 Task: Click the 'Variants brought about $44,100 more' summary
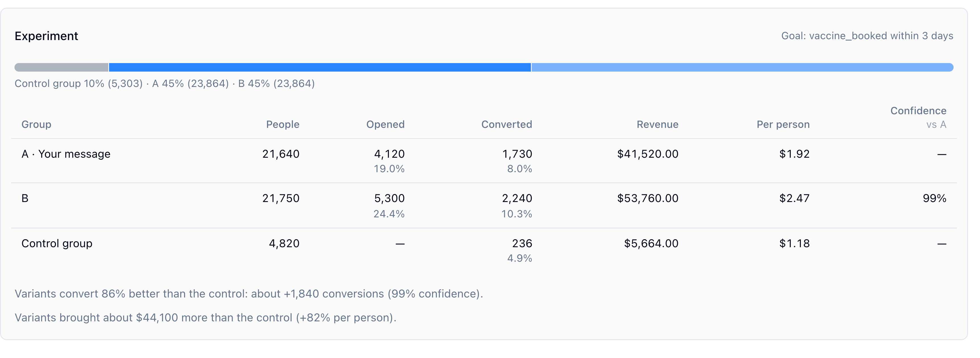click(x=205, y=318)
